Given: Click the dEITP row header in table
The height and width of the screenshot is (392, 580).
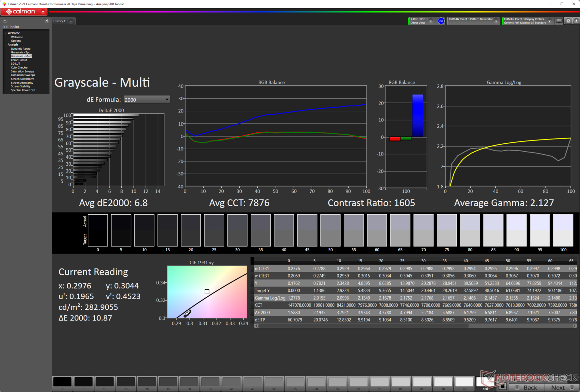Looking at the screenshot, I should [260, 320].
